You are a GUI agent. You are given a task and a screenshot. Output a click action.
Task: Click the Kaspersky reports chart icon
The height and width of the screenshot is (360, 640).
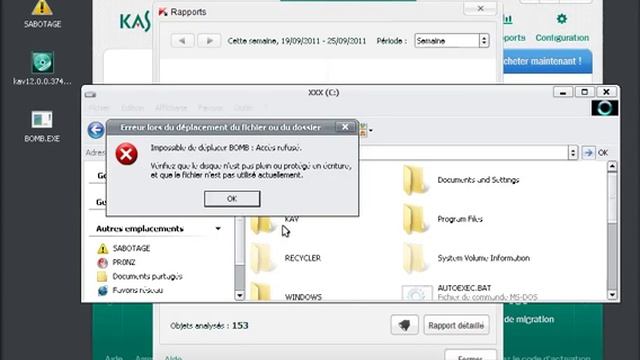pyautogui.click(x=507, y=19)
